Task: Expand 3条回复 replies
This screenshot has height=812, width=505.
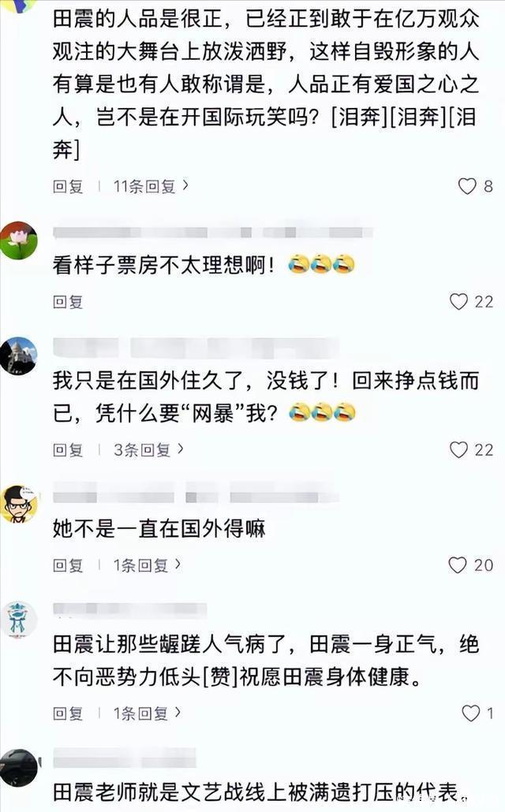Action: click(149, 449)
